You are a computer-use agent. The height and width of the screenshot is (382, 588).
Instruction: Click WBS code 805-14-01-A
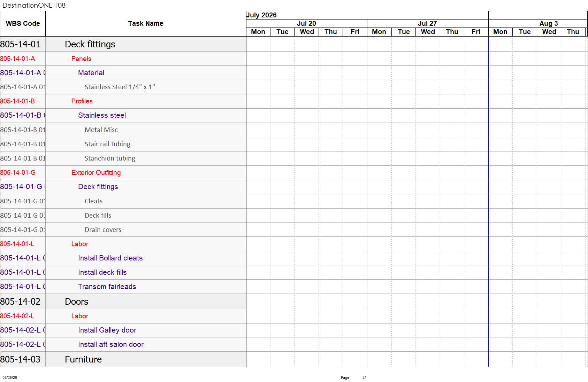18,59
